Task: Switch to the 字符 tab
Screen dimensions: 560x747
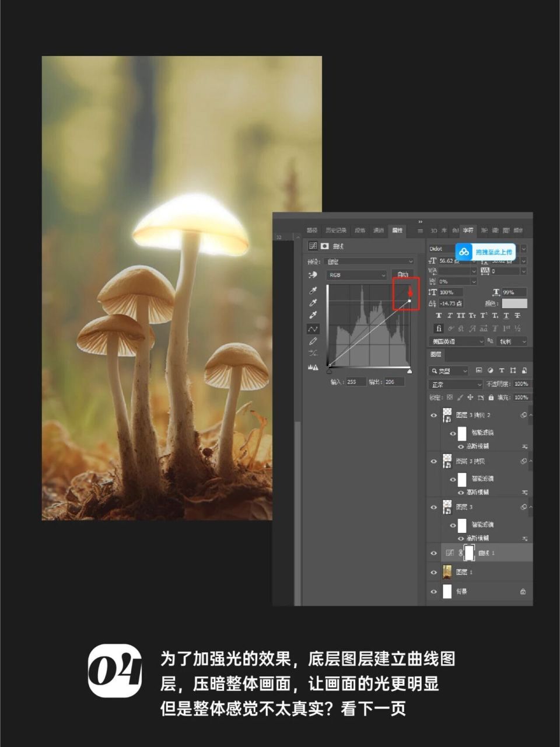Action: [x=468, y=231]
